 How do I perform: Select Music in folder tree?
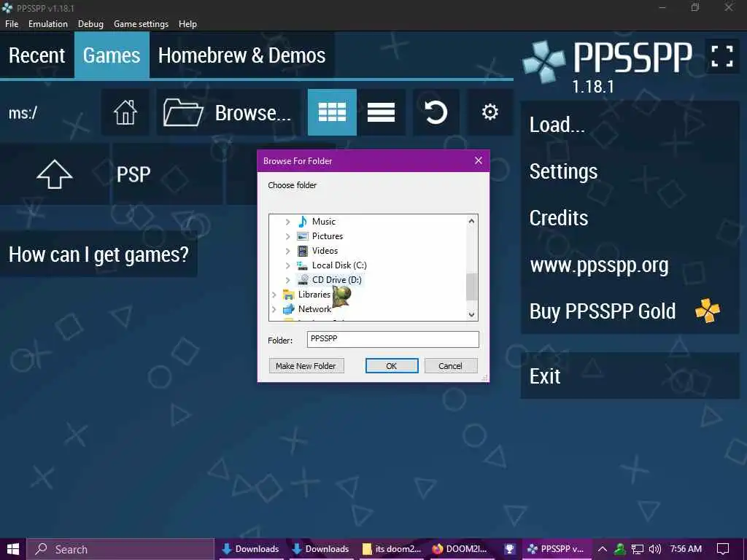tap(323, 222)
